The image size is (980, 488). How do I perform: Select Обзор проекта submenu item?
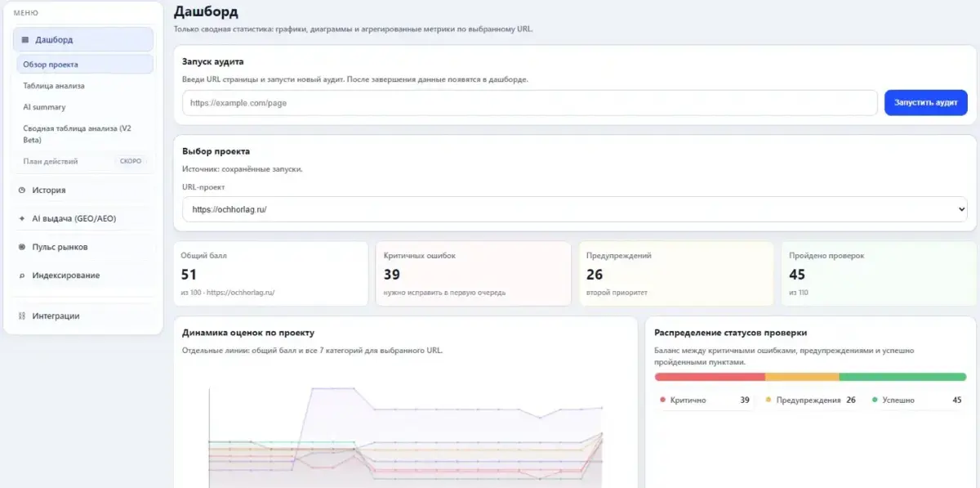coord(85,64)
